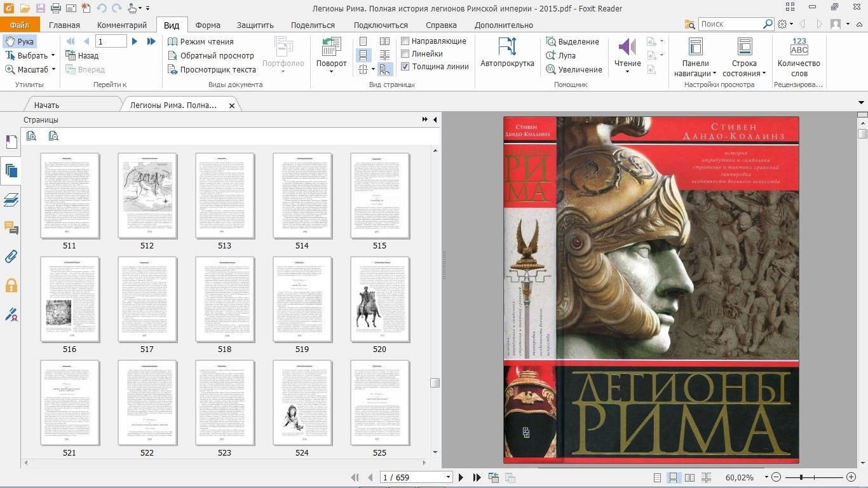Click the open file folder icon
This screenshot has height=488, width=868.
point(25,8)
